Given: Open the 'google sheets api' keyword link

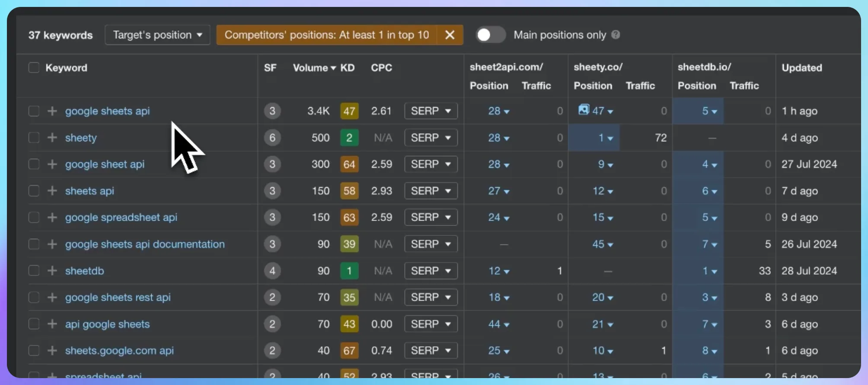Looking at the screenshot, I should coord(108,111).
